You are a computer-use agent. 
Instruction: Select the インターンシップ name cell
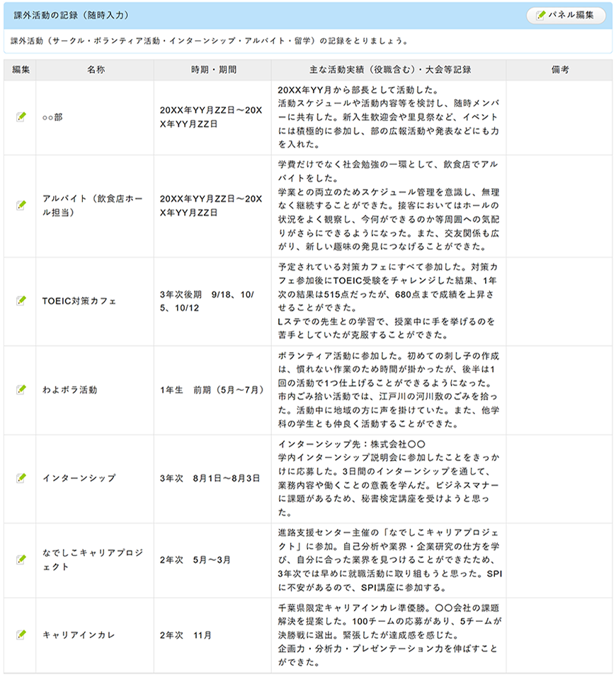point(95,479)
